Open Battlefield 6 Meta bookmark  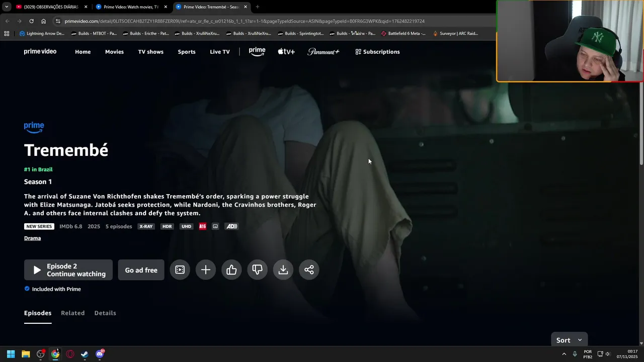pyautogui.click(x=404, y=34)
